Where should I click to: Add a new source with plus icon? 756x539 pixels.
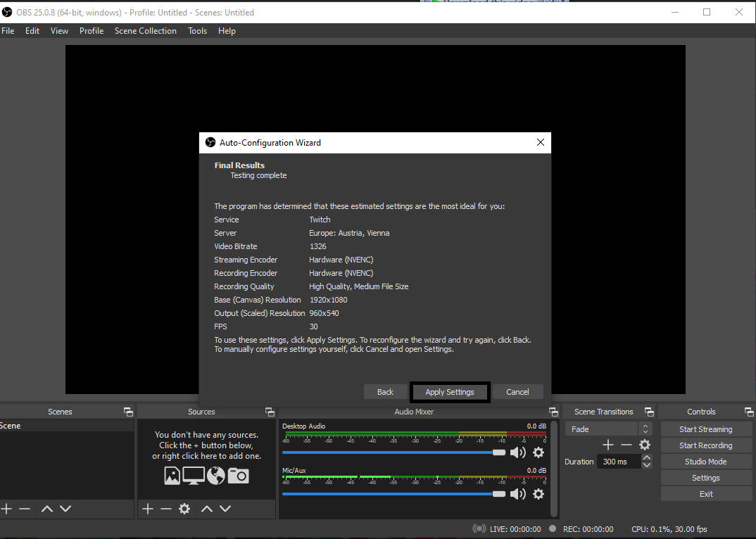pyautogui.click(x=148, y=509)
